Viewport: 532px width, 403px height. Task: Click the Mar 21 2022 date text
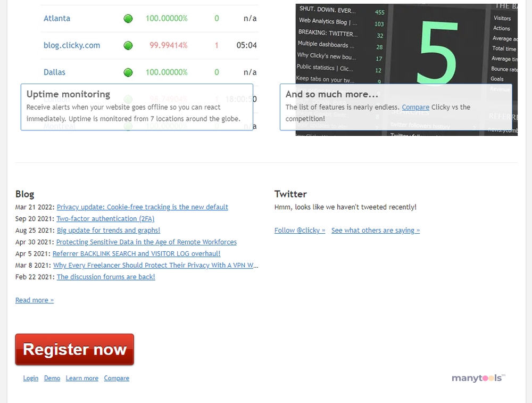[x=35, y=207]
